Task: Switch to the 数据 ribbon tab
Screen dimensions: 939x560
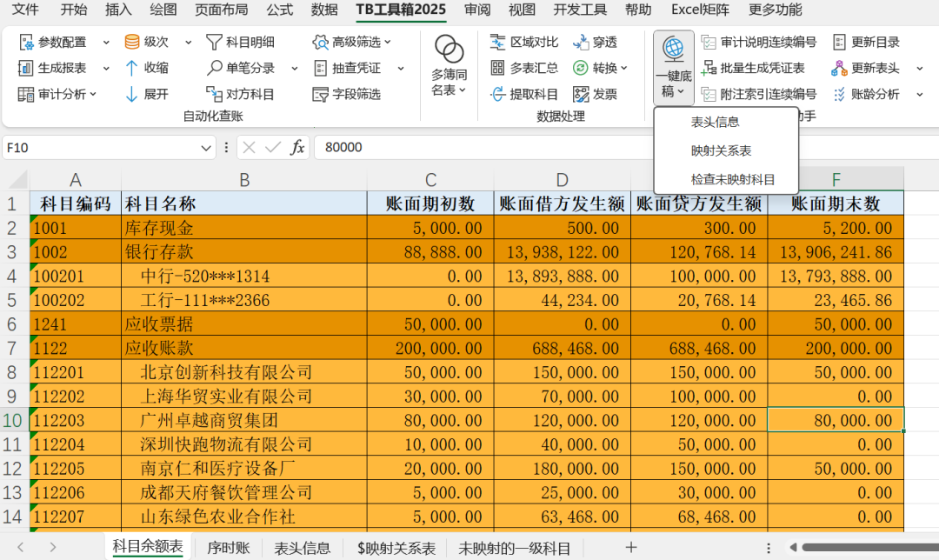Action: 323,11
